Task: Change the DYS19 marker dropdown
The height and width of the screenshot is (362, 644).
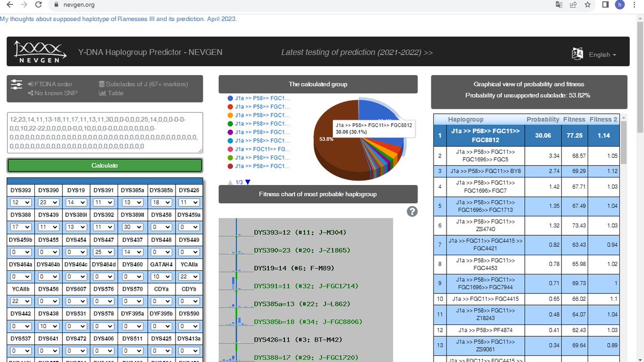Action: [76, 203]
